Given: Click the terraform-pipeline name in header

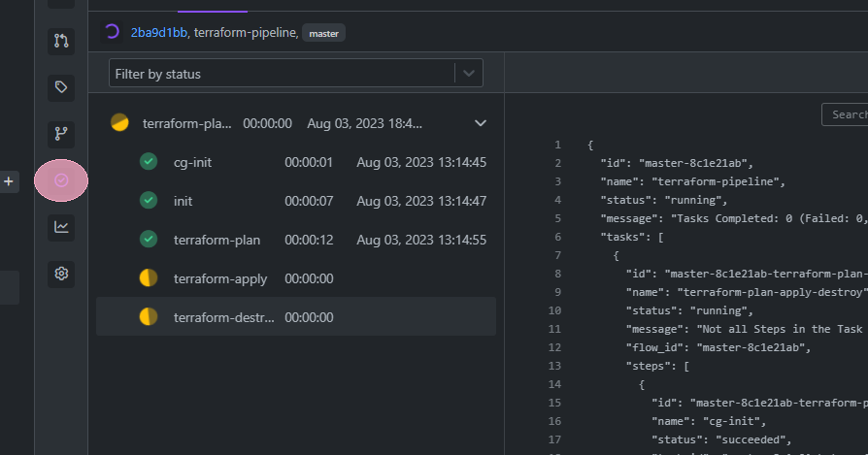Looking at the screenshot, I should point(246,33).
